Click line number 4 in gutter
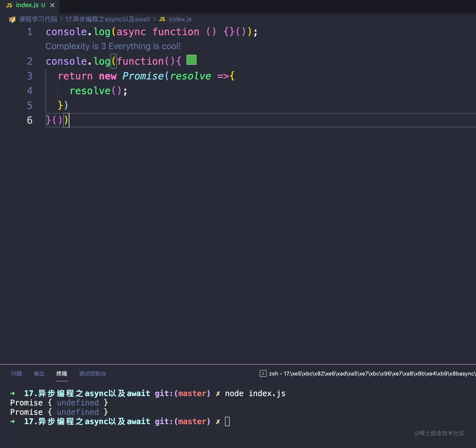 pos(30,91)
